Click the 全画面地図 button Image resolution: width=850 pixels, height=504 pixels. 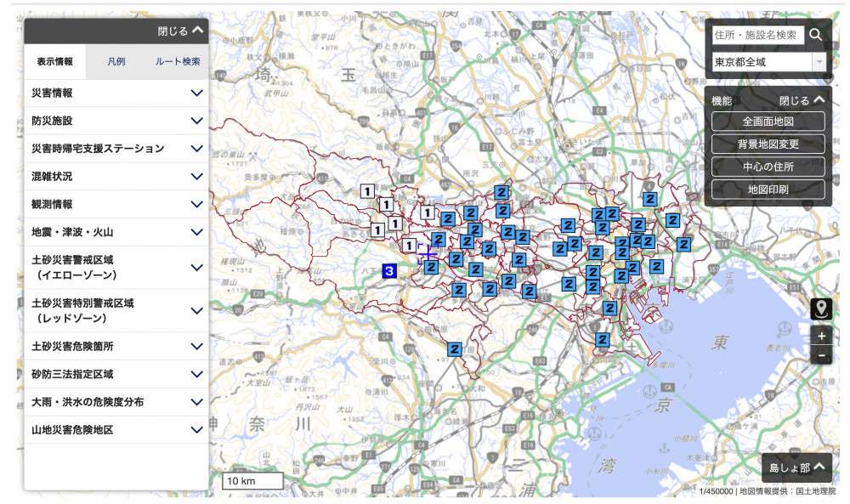[x=768, y=122]
